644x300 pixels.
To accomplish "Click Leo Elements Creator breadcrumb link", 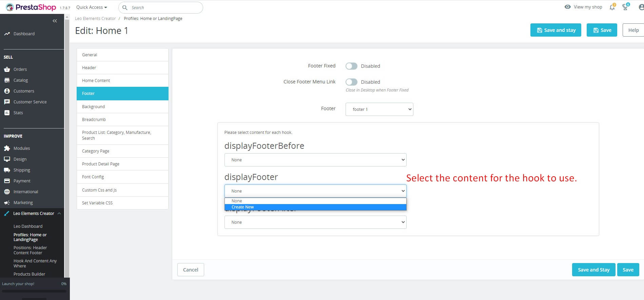I will pos(95,19).
